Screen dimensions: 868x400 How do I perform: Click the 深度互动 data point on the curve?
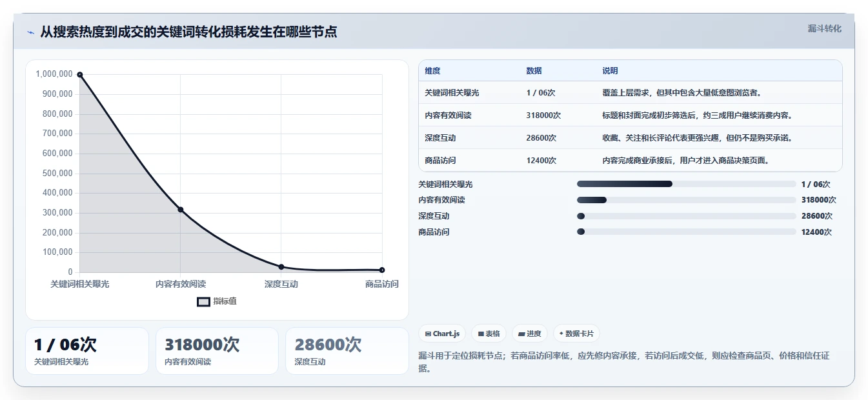pos(281,266)
